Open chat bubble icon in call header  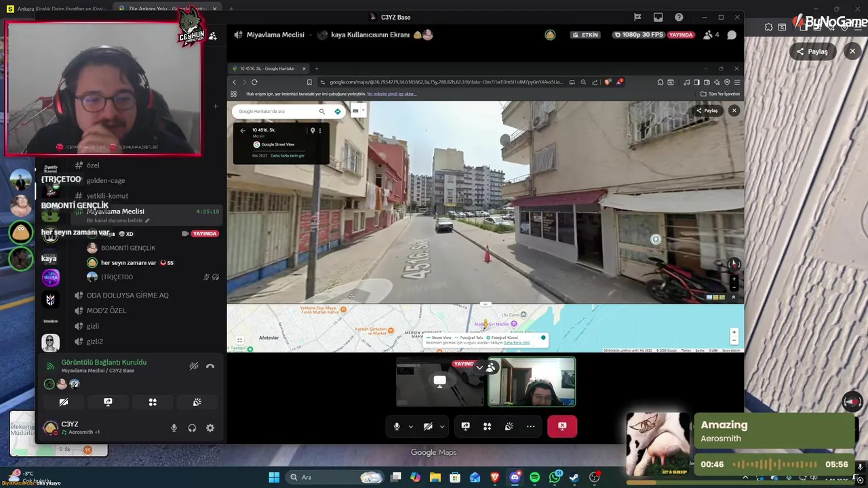pos(732,35)
